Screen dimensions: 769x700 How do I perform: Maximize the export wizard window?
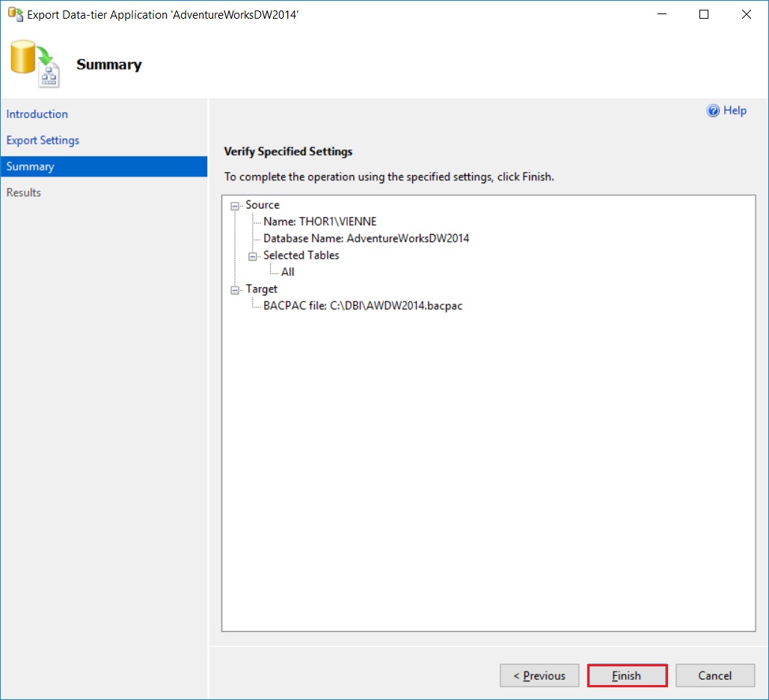pyautogui.click(x=704, y=14)
